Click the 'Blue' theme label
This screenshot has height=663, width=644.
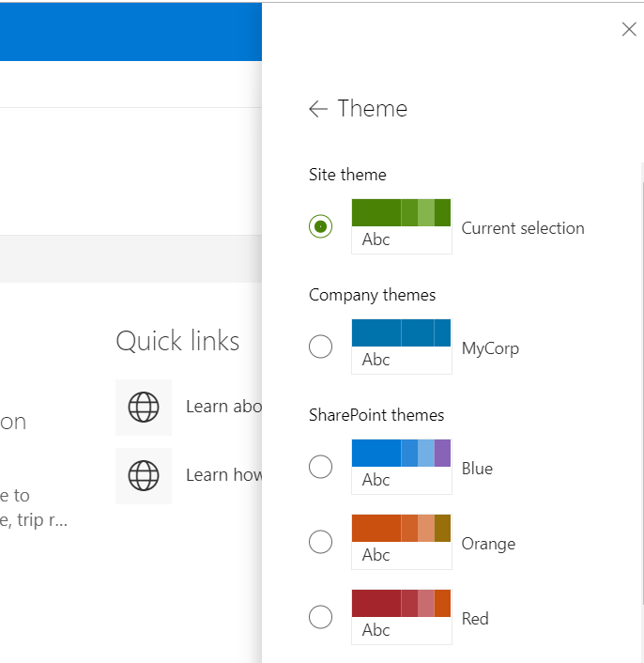point(477,469)
